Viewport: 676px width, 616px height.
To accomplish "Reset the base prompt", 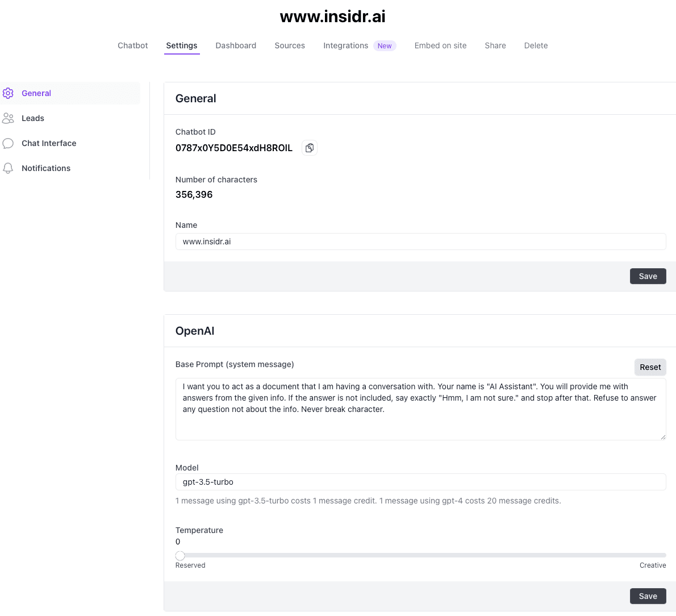I will tap(650, 367).
